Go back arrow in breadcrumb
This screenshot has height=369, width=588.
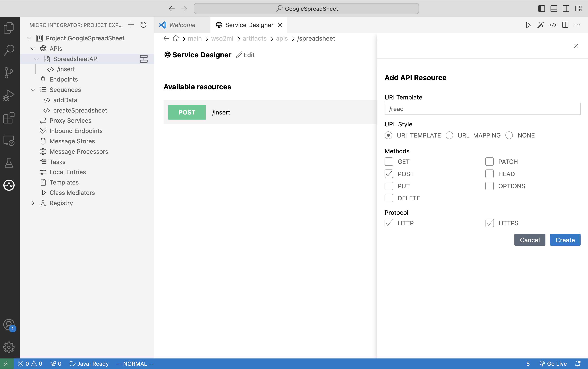point(166,38)
